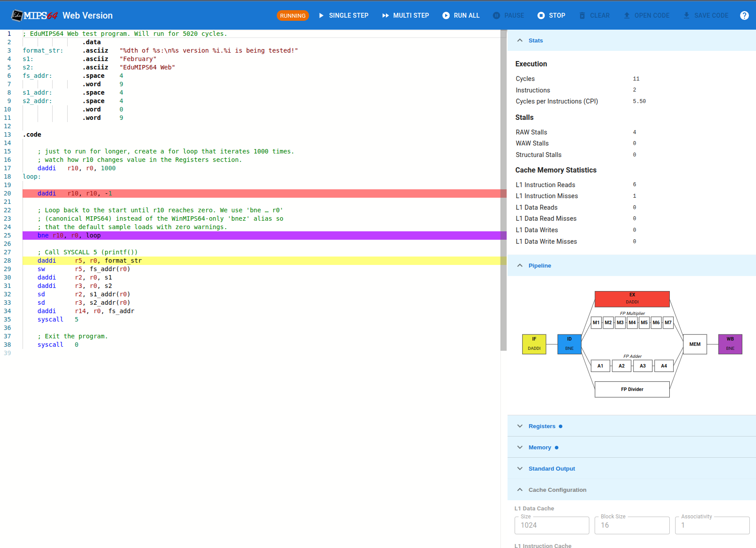The image size is (756, 548).
Task: Click the Clear trash icon
Action: (582, 15)
